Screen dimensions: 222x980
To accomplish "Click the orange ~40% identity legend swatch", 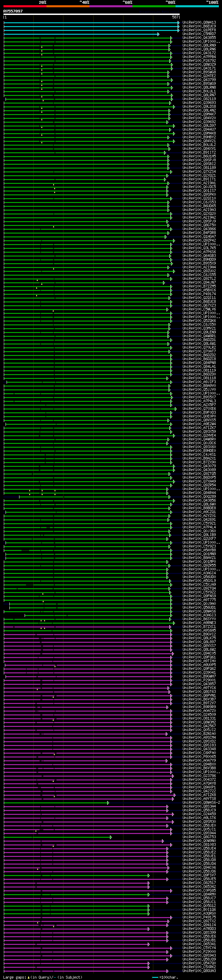I will (68, 6).
